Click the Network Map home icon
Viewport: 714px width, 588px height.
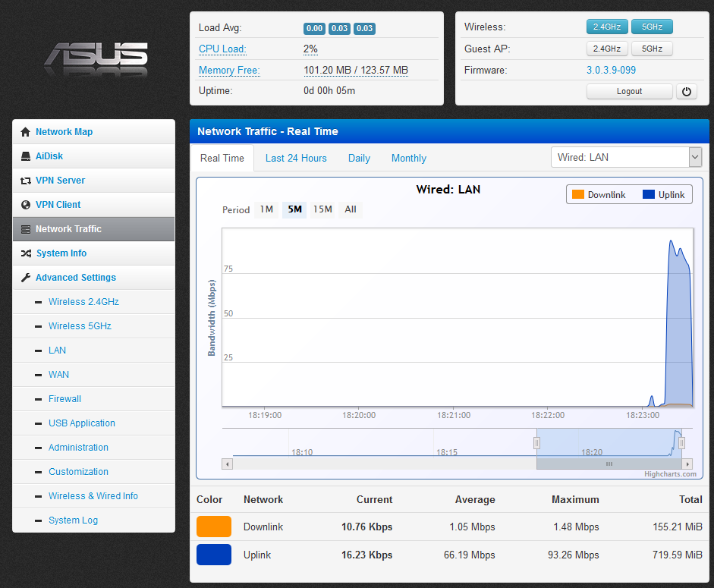(x=26, y=132)
